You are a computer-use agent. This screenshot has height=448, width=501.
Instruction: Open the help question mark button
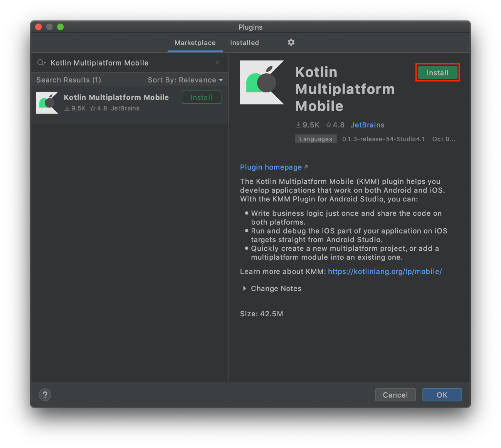point(45,394)
